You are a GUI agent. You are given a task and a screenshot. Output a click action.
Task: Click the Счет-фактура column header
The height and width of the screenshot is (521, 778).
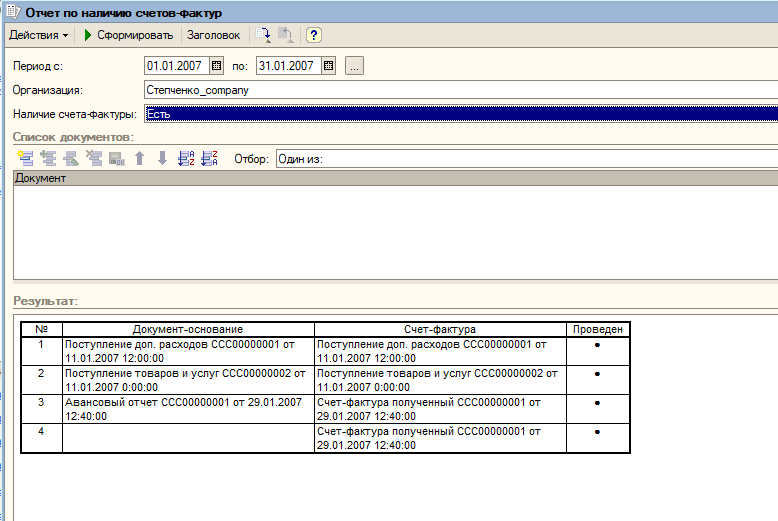click(x=440, y=329)
